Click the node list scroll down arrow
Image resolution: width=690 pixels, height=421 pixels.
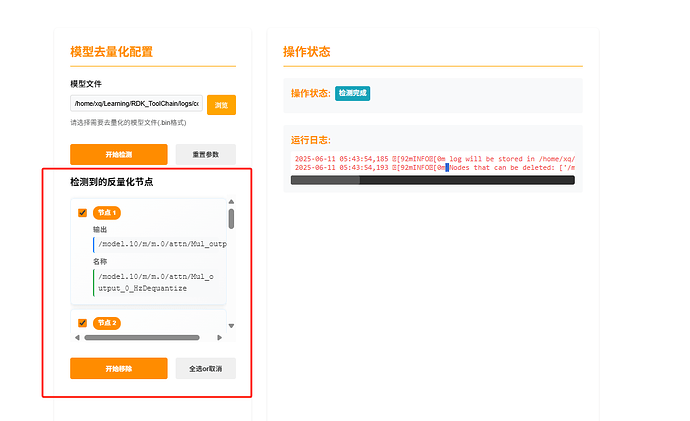231,326
